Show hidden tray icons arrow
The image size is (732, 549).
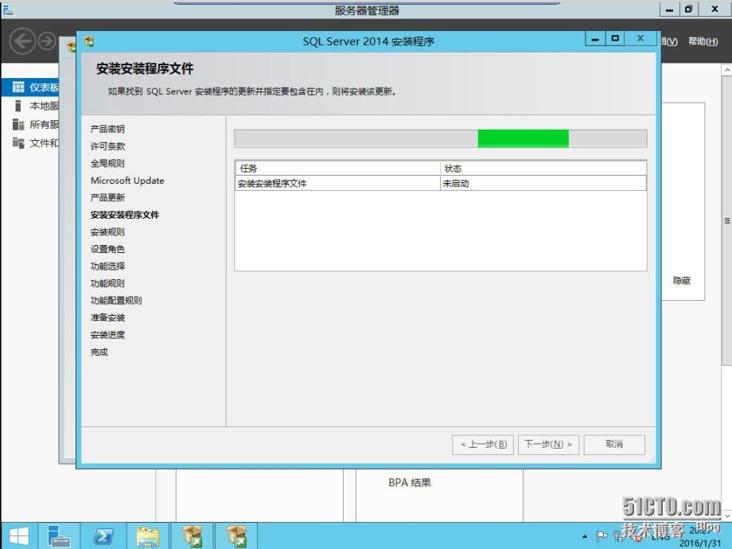pyautogui.click(x=584, y=536)
